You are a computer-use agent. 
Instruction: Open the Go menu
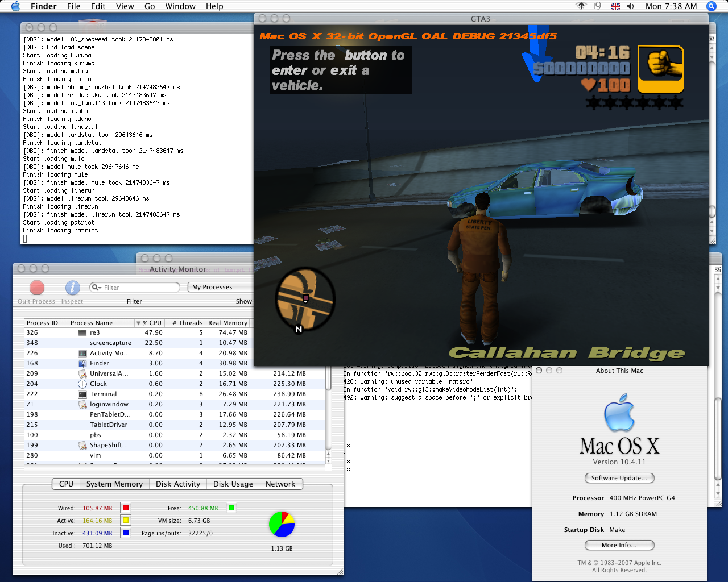point(150,6)
